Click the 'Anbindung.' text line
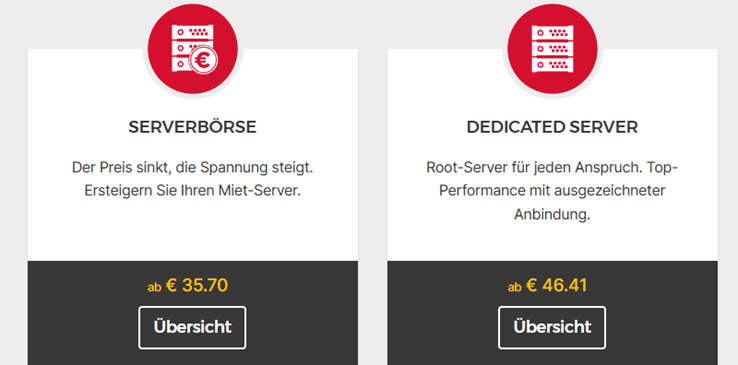Image resolution: width=738 pixels, height=365 pixels. 552,214
